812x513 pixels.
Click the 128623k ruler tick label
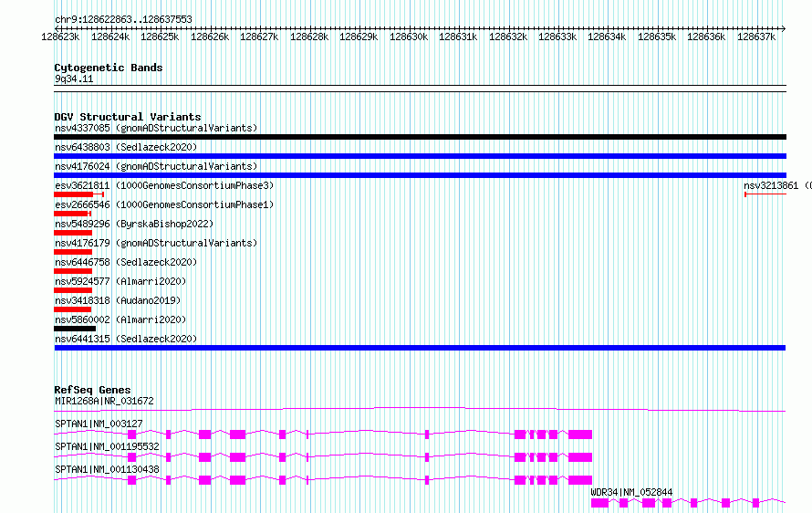coord(60,37)
